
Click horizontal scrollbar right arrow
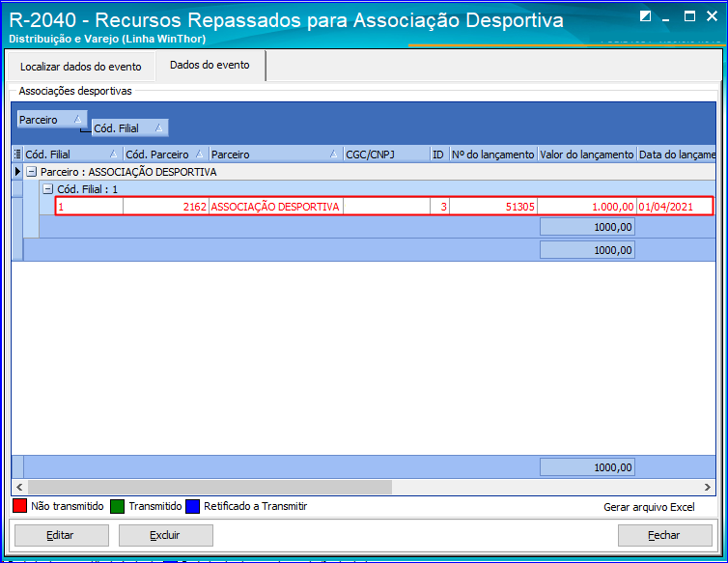point(707,487)
